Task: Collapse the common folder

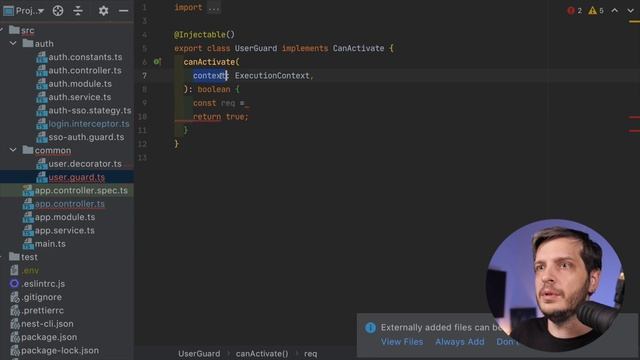Action: click(x=13, y=150)
